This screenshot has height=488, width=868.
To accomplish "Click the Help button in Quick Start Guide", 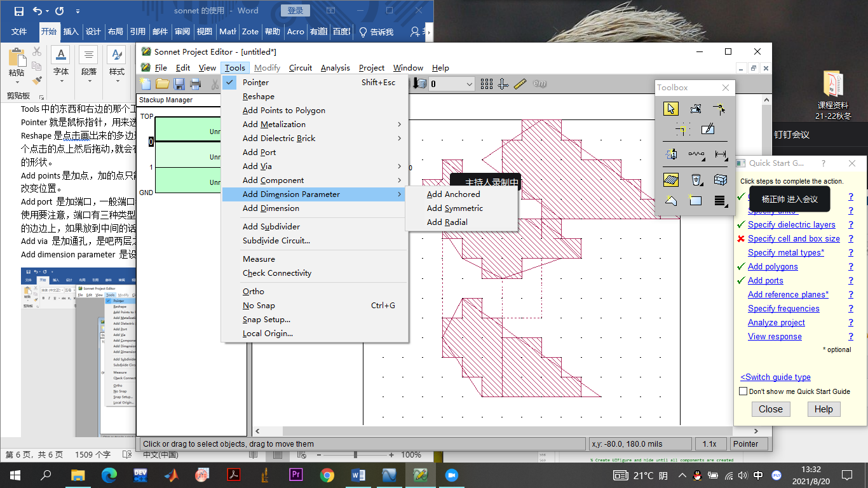I will (824, 409).
